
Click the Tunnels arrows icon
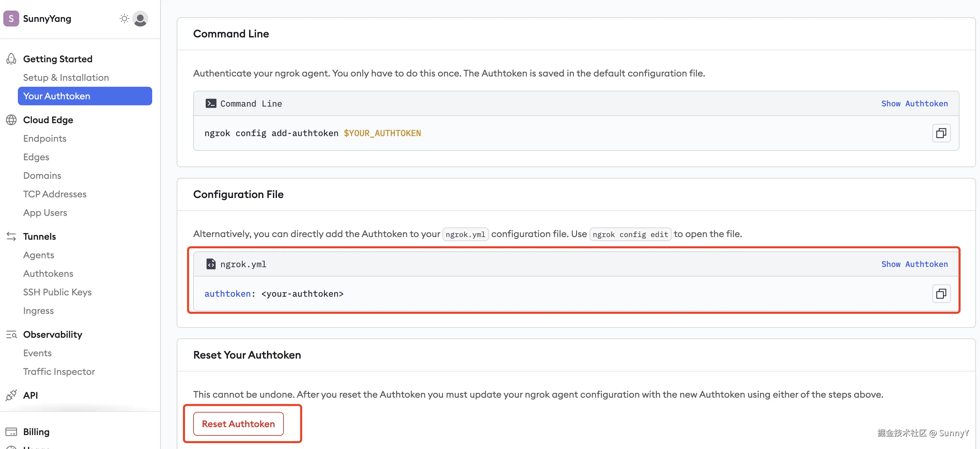coord(11,236)
